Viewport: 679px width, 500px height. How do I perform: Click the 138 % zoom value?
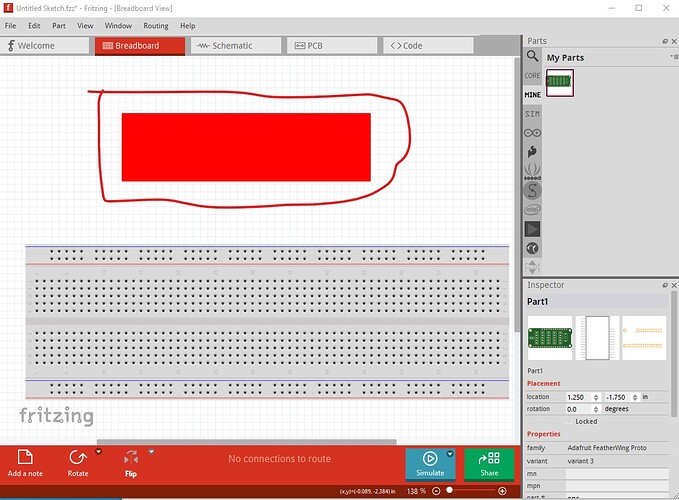tap(416, 491)
